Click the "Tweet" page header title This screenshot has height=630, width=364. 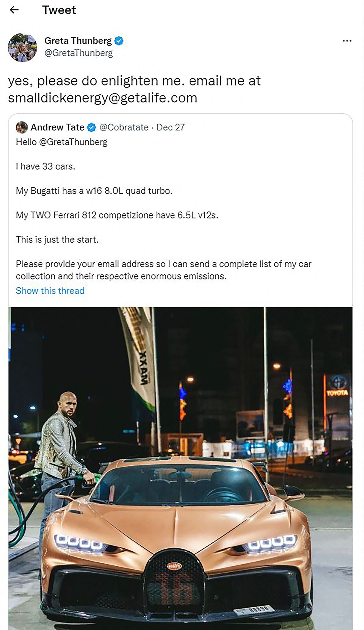[59, 10]
